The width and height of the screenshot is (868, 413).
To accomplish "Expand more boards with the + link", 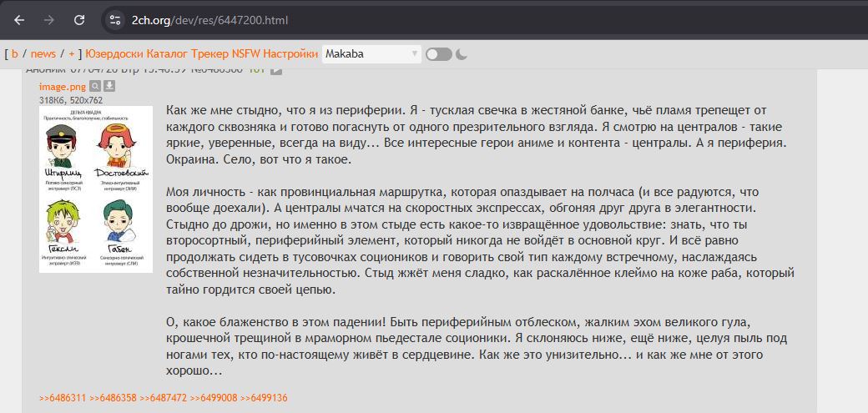I will click(72, 53).
